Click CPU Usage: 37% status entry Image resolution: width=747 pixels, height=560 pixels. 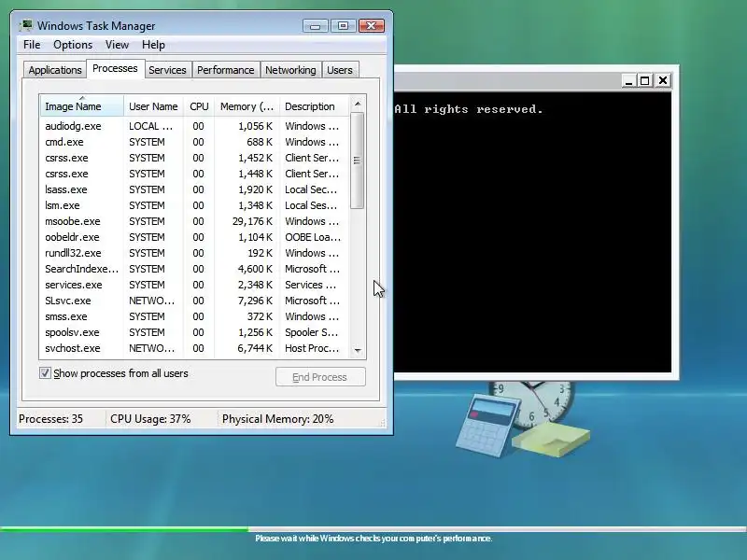[150, 419]
